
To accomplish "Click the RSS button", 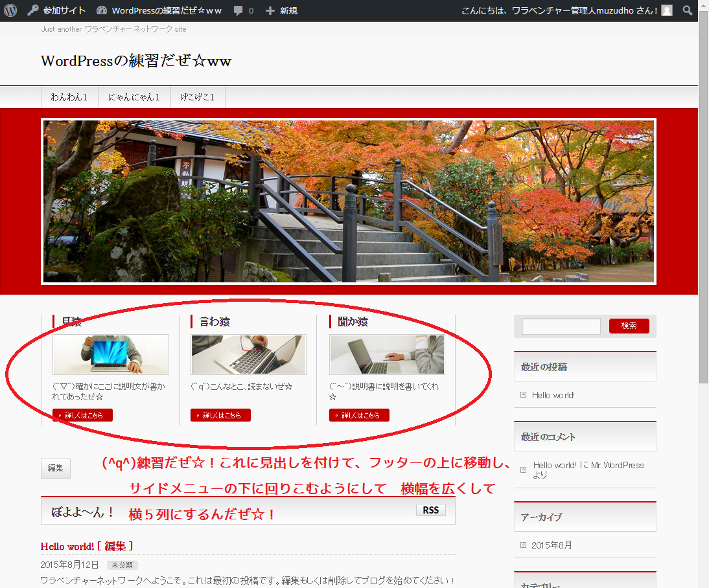I will (x=430, y=510).
